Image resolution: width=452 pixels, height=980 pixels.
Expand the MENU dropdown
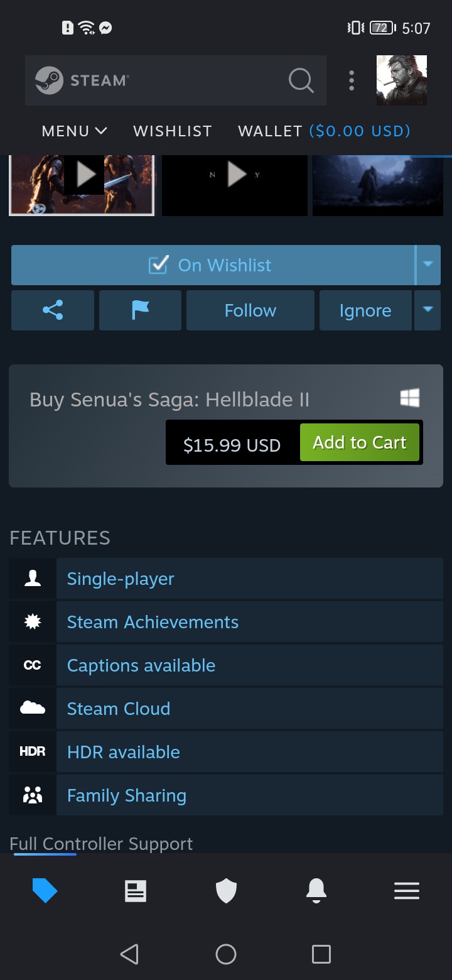74,131
